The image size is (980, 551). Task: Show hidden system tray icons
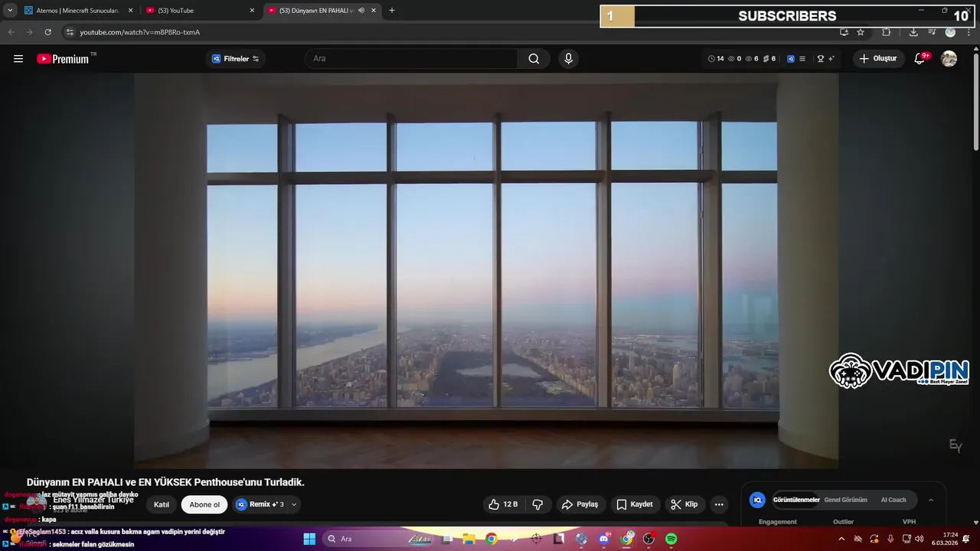(841, 539)
